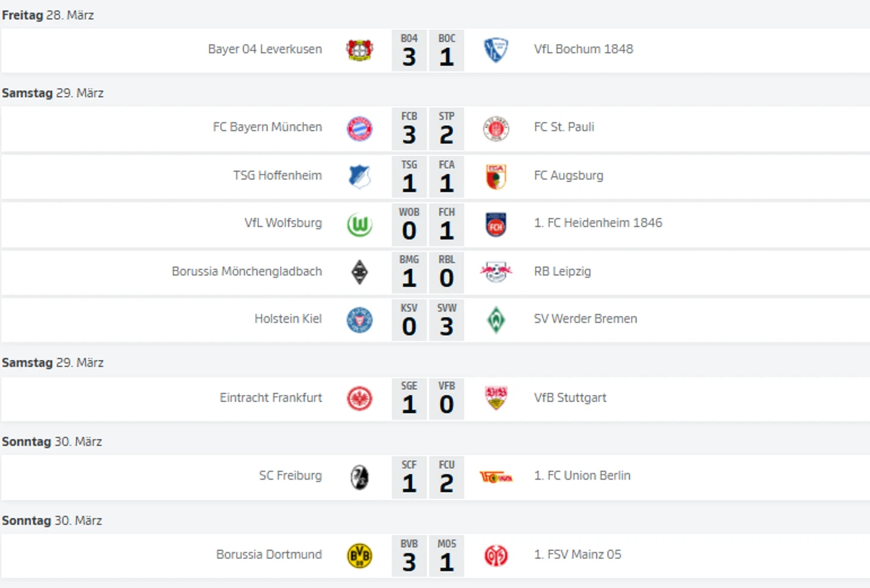Click the VfL Wolfsburg green W logo
Viewport: 870px width, 588px height.
point(359,225)
